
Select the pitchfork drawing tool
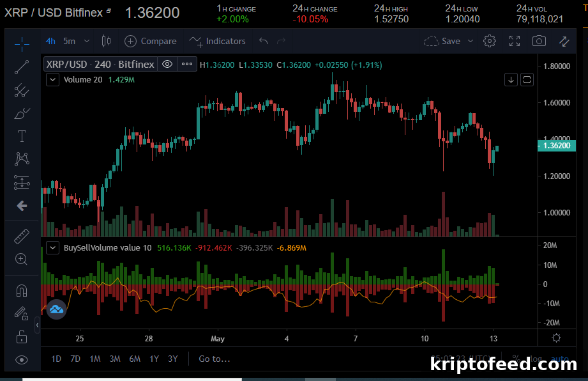(x=22, y=91)
